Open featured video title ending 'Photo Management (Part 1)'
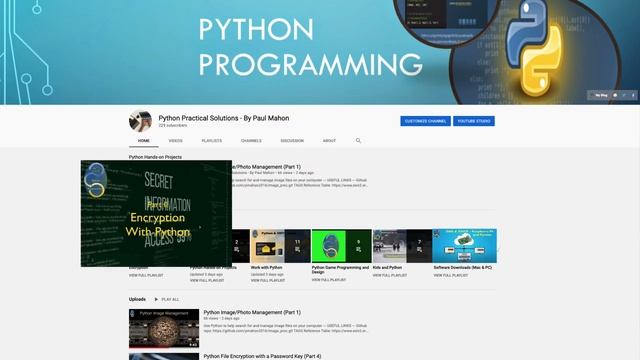Viewport: 640px width, 360px height. tap(266, 167)
